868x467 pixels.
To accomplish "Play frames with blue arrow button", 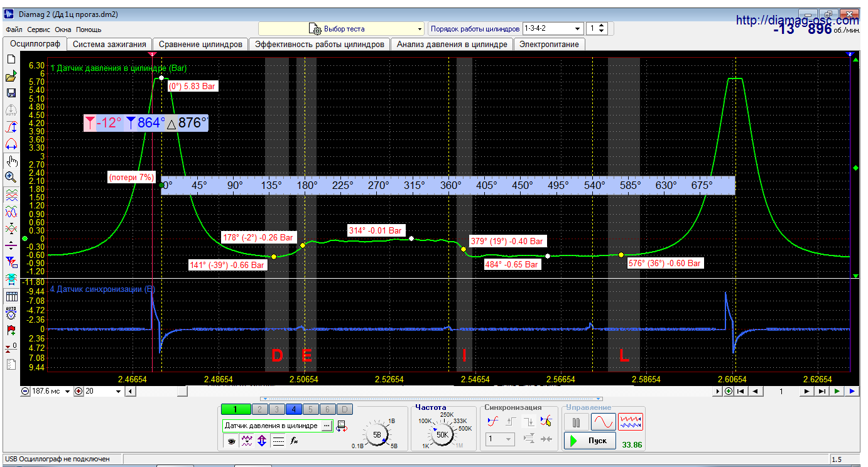I will (x=852, y=391).
